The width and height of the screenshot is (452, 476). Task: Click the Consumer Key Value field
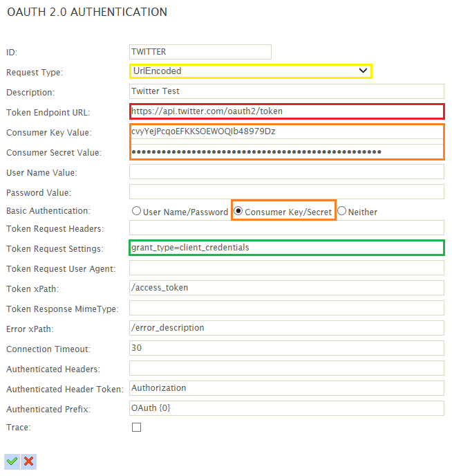point(287,131)
